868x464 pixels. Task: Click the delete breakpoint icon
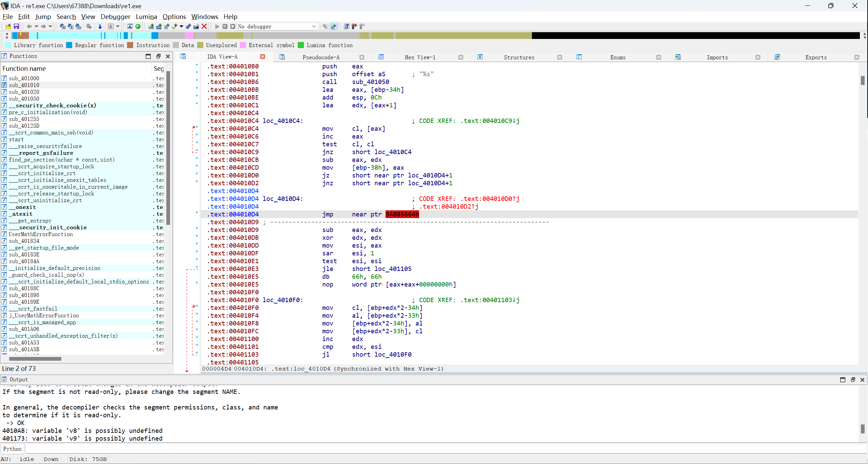point(362,26)
